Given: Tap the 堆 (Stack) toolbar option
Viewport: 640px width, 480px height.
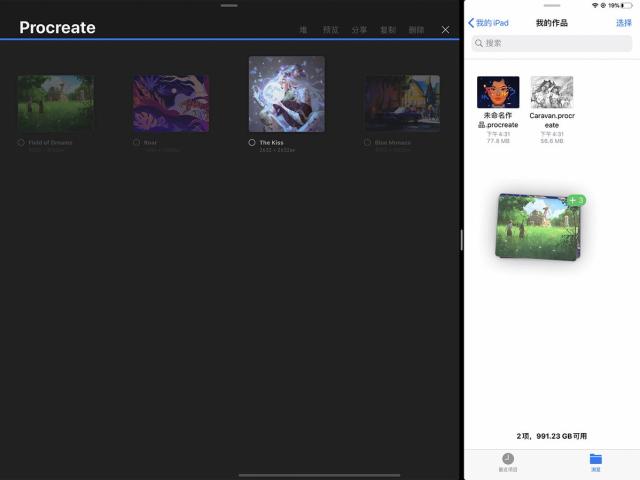Looking at the screenshot, I should tap(303, 29).
